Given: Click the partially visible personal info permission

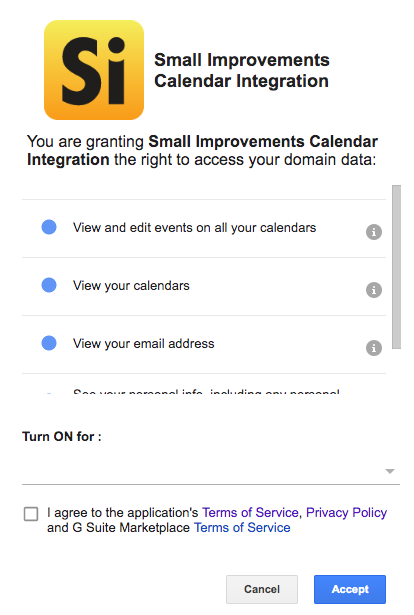Looking at the screenshot, I should (206, 391).
